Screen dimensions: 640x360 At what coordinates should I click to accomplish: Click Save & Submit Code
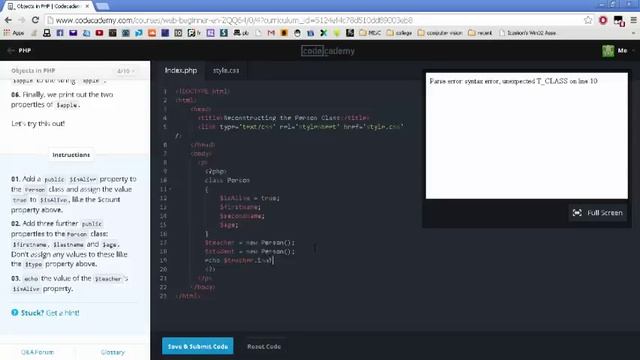click(198, 346)
